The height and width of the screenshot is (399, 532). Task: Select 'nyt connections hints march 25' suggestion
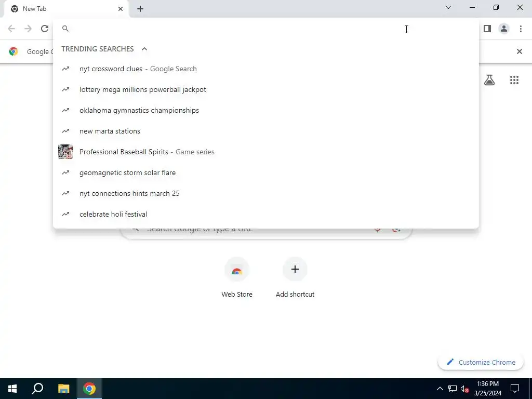(x=266, y=193)
